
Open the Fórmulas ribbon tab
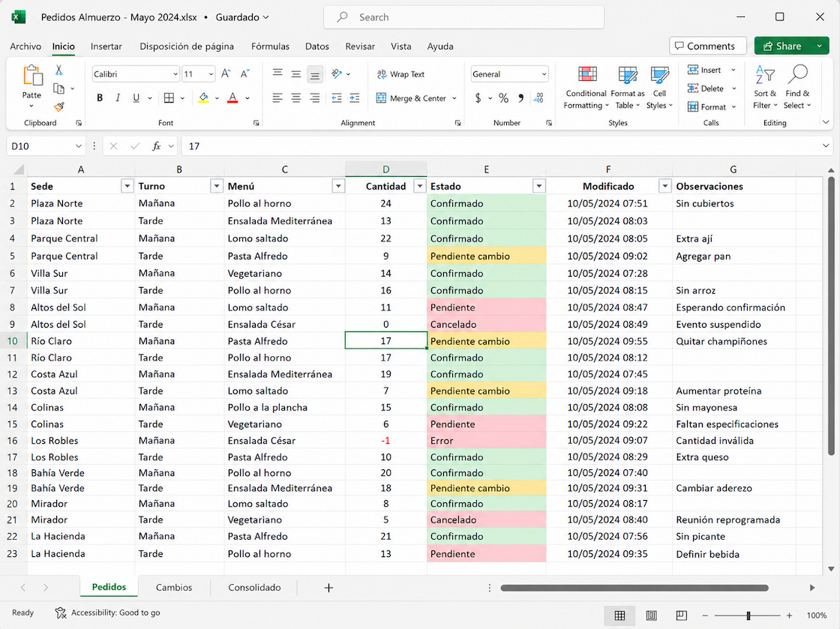coord(270,46)
